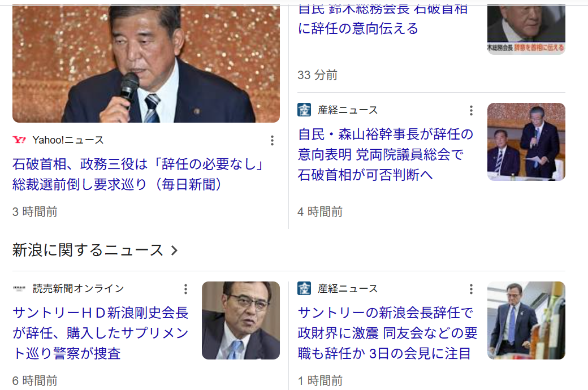
Task: Open headline 鈴木総務会長 辞任の意向伝える
Action: 383,19
